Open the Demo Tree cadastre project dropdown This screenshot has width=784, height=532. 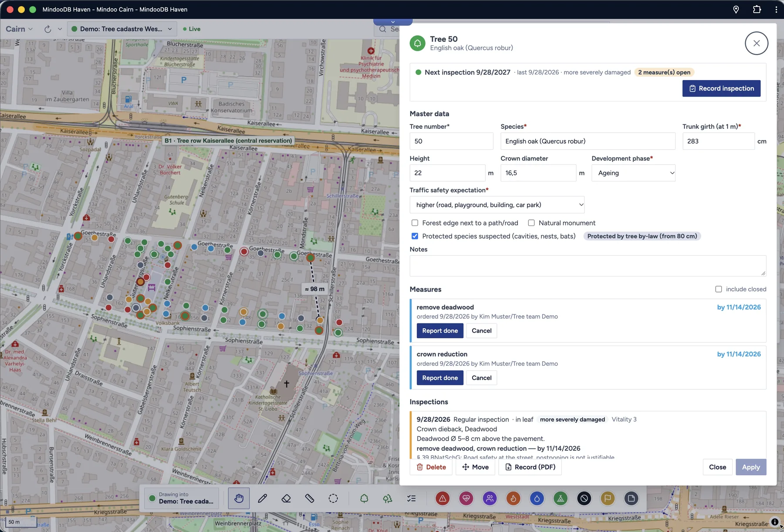click(x=122, y=29)
